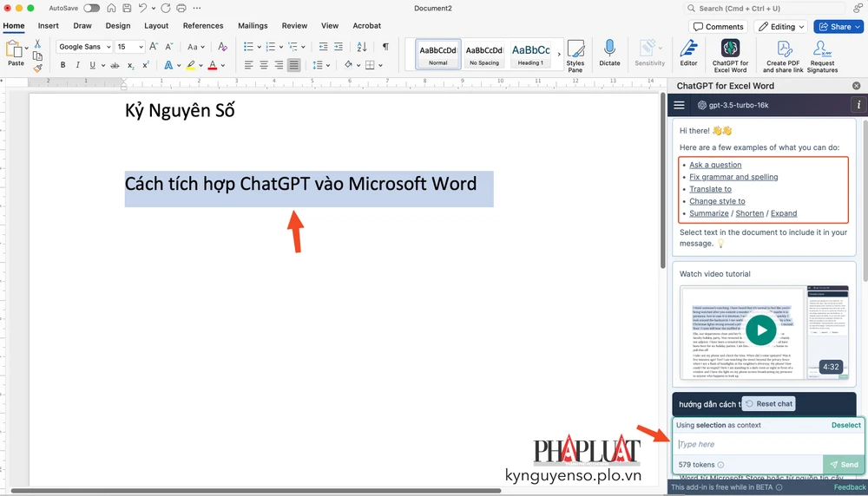This screenshot has width=868, height=496.
Task: Click Create PDF and share link
Action: pyautogui.click(x=783, y=55)
